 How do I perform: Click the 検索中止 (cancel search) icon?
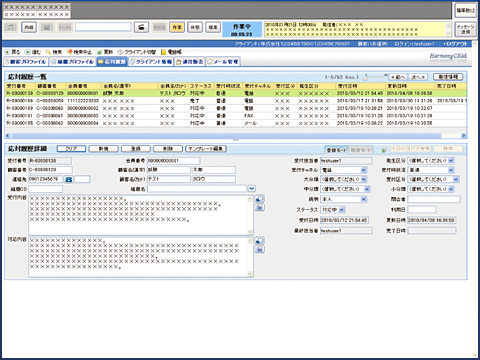(70, 52)
